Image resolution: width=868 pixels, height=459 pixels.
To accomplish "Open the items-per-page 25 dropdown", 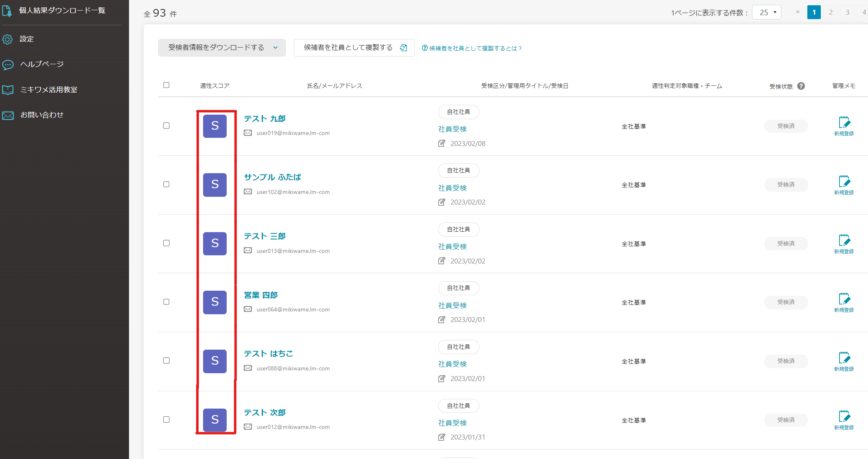I will (767, 13).
